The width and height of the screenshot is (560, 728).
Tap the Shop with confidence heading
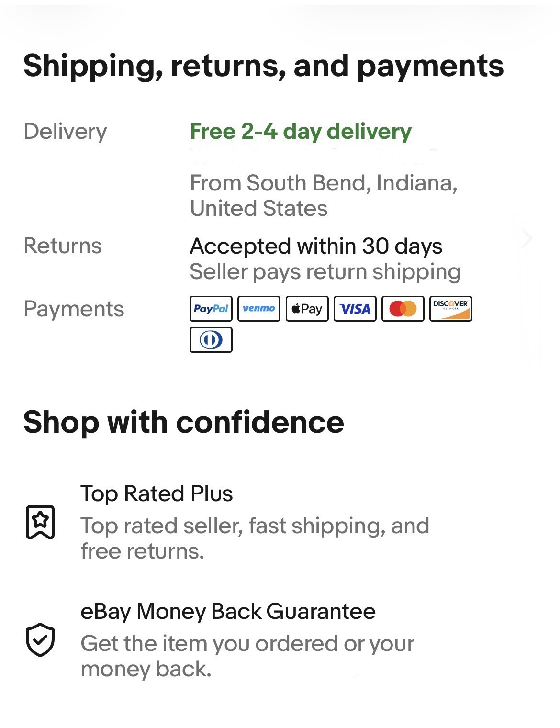point(184,422)
